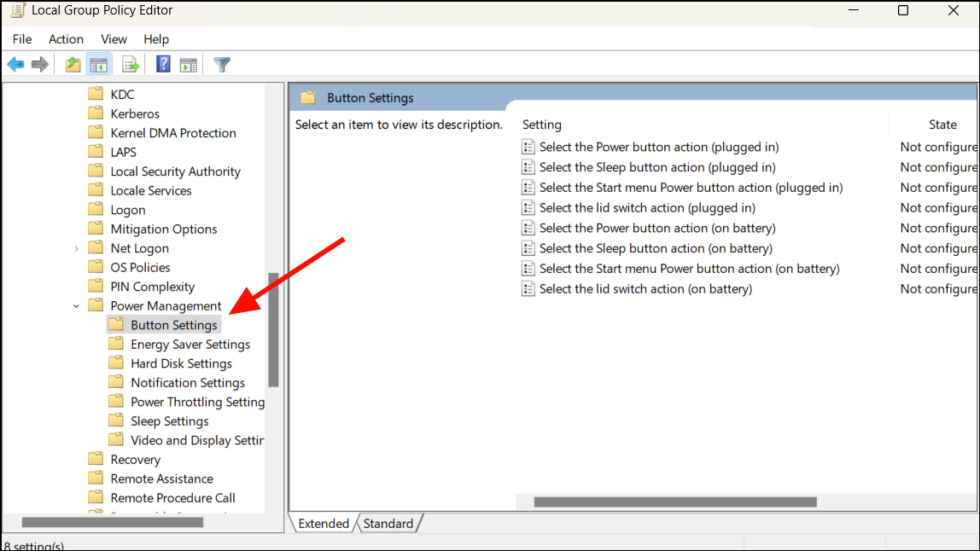
Task: Toggle the Show/Hide Action Pane icon
Action: point(188,64)
